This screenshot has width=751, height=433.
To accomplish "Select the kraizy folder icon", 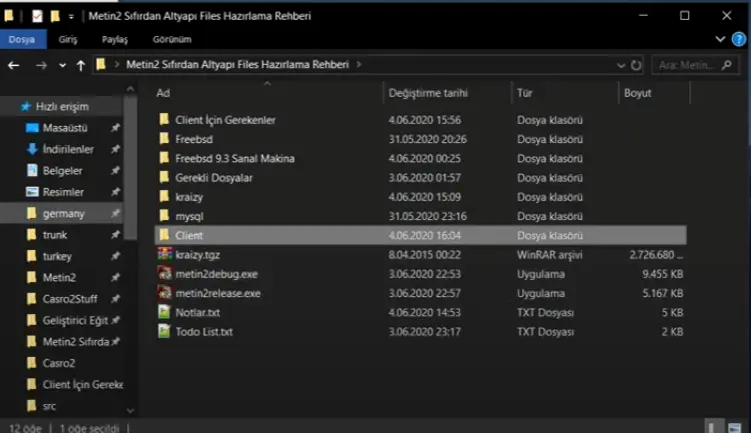I will coord(164,196).
